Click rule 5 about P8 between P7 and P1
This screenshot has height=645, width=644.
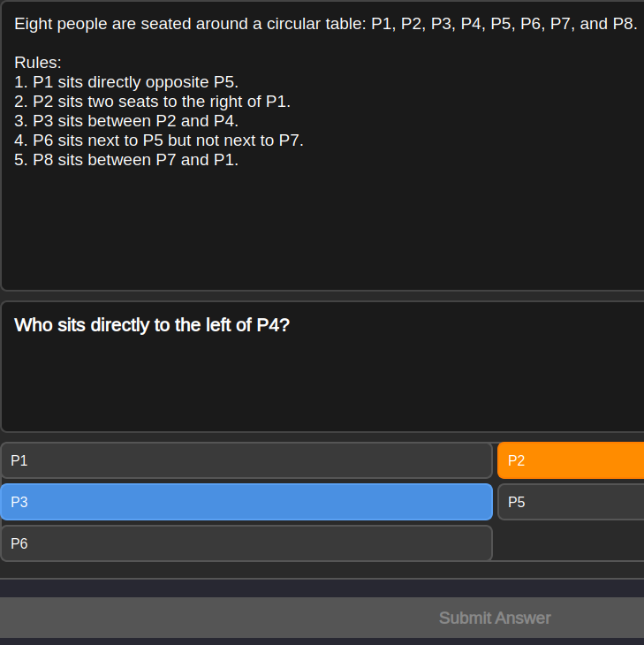pos(126,160)
